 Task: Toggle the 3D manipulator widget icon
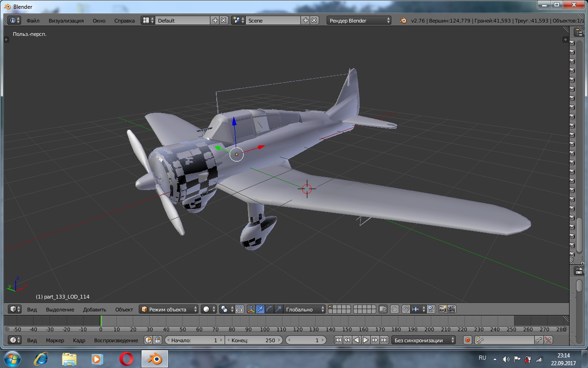coord(251,310)
